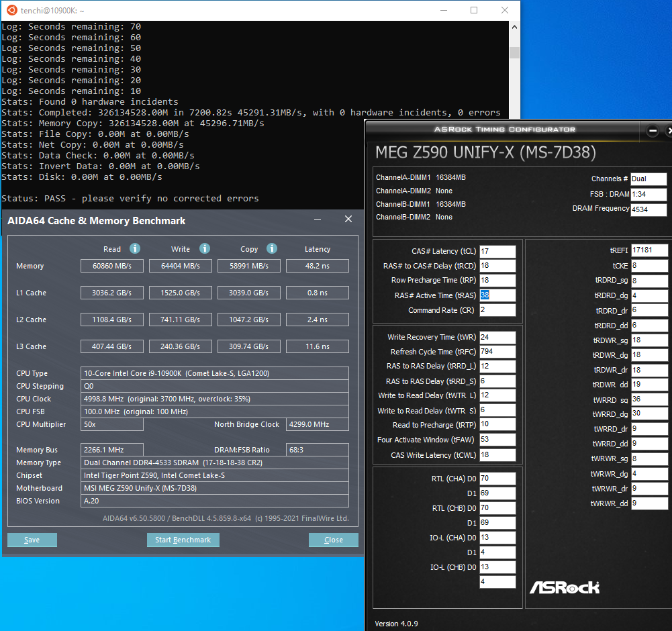Click the RTL (CHB) D0 field
Image resolution: width=672 pixels, height=631 pixels.
497,508
